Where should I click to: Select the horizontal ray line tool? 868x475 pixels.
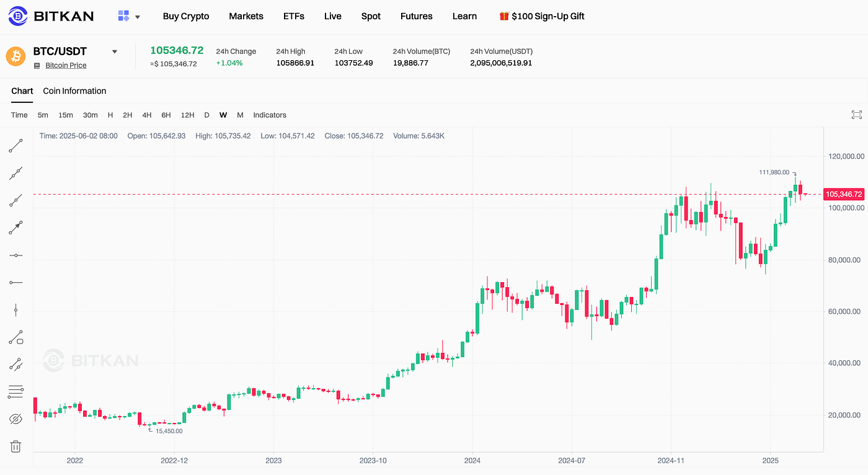click(x=15, y=282)
